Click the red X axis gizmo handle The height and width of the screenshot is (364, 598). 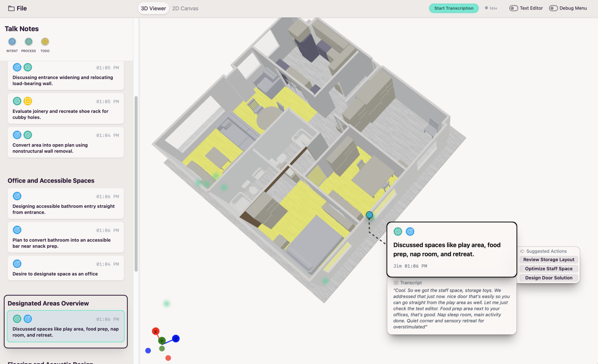155,331
